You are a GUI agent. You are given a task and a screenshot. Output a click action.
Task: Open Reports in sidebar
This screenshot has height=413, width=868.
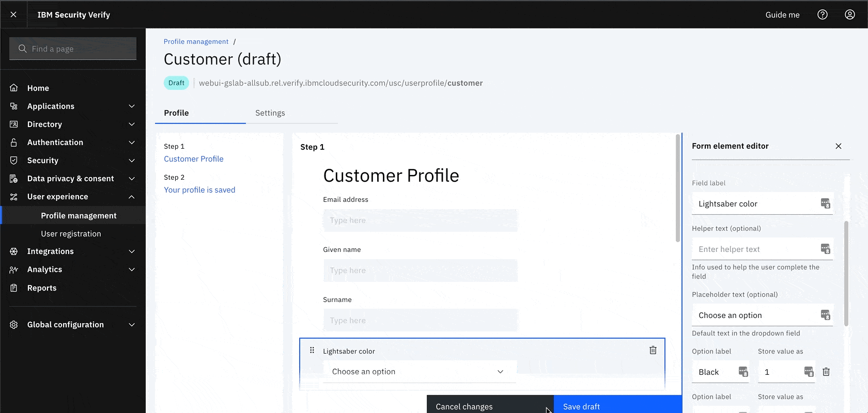coord(73,288)
